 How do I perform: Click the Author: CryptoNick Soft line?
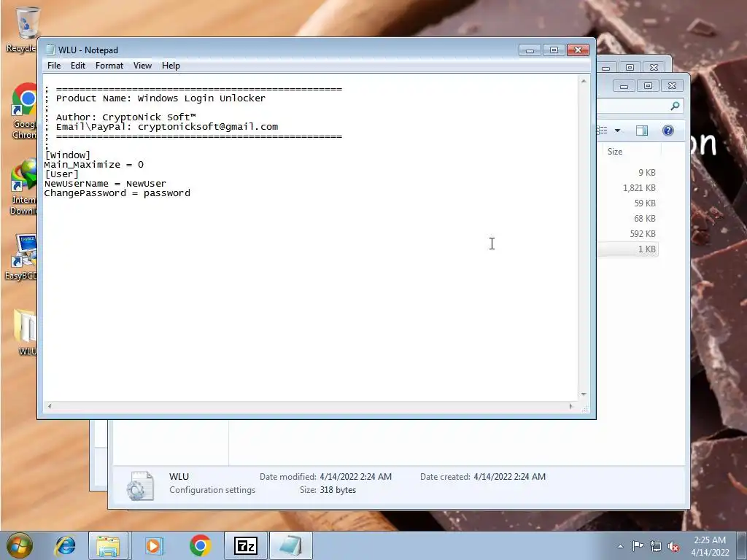(125, 117)
